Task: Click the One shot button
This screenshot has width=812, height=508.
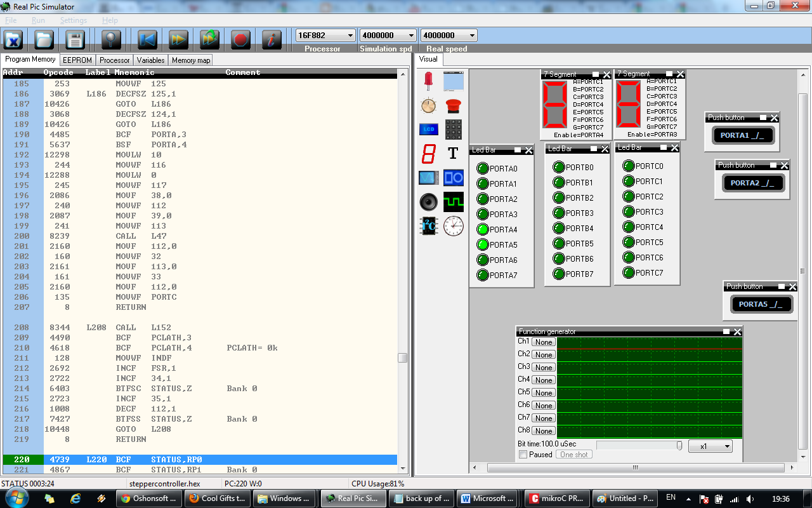Action: (574, 455)
